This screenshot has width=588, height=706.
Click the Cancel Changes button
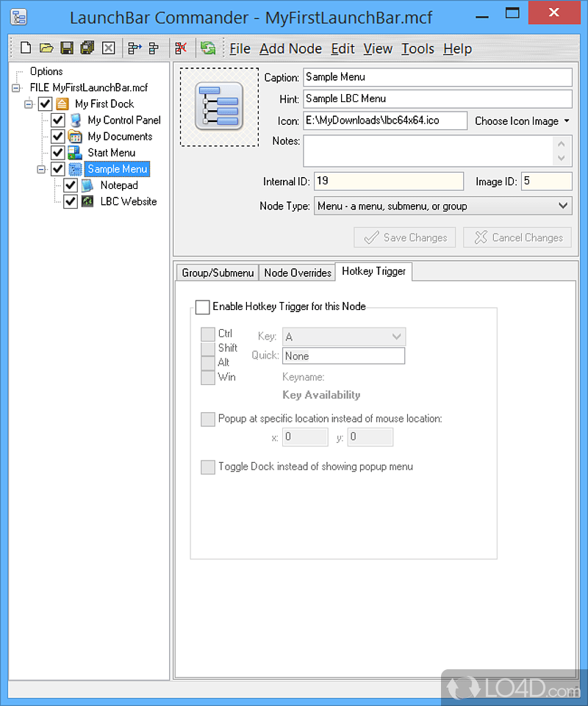(517, 237)
